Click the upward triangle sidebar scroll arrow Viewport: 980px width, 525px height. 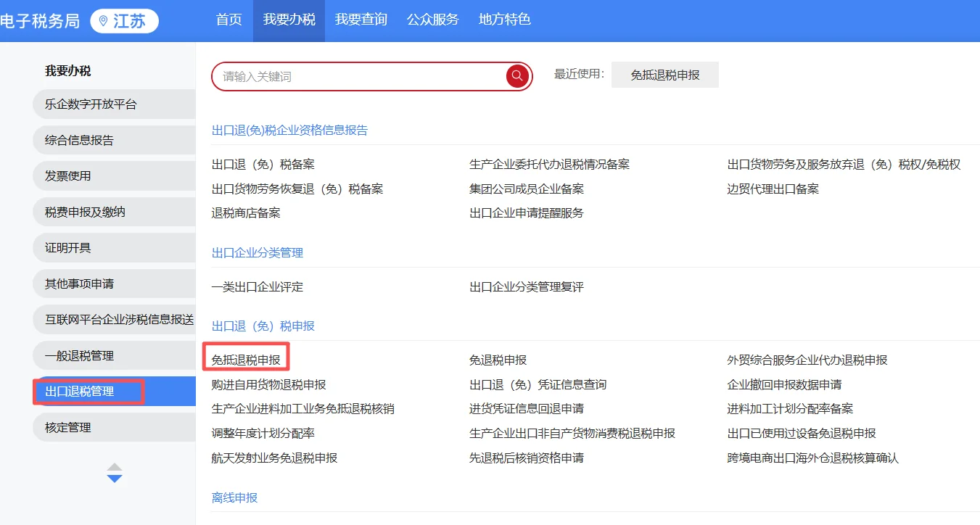pyautogui.click(x=114, y=468)
